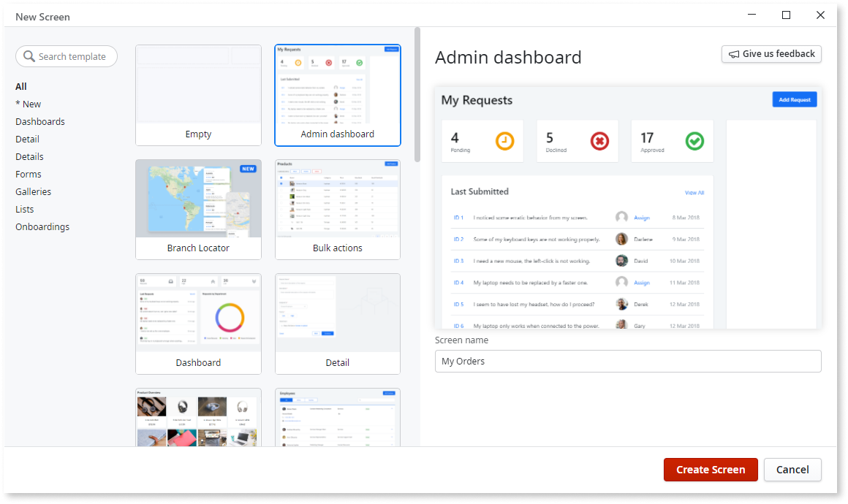Select the Empty screen template

pos(198,95)
